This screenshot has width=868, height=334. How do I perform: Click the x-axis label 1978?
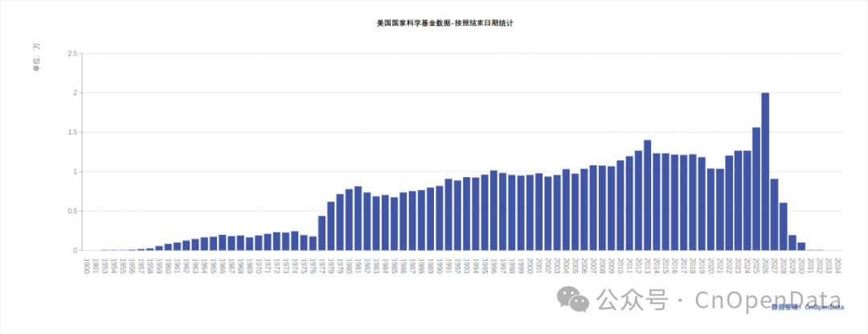pyautogui.click(x=331, y=264)
